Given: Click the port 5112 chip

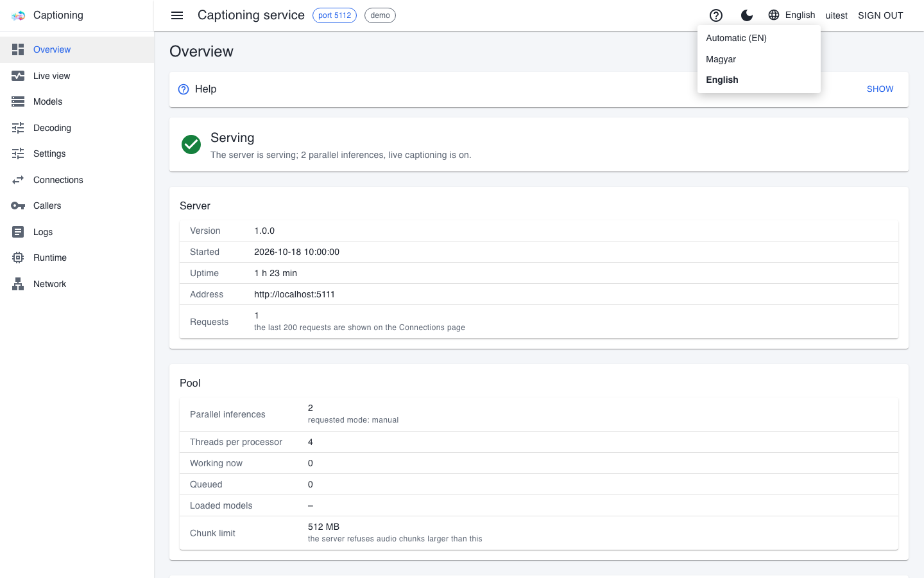Looking at the screenshot, I should click(x=334, y=15).
